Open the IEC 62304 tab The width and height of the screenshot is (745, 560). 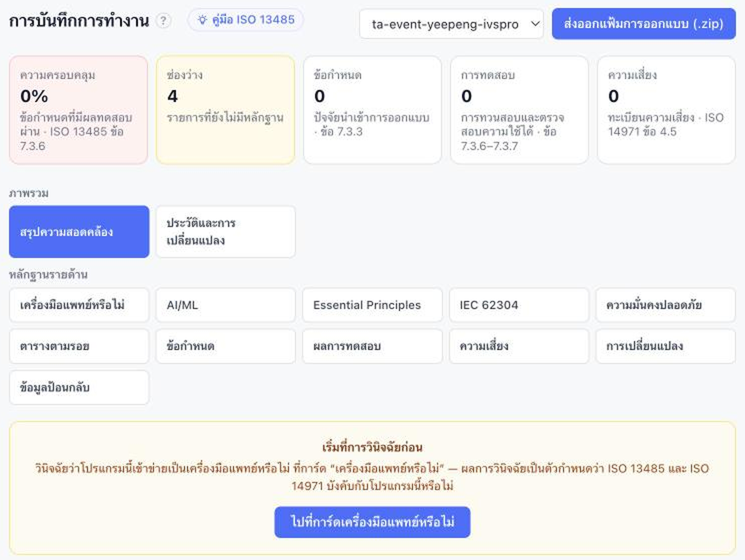tap(519, 305)
